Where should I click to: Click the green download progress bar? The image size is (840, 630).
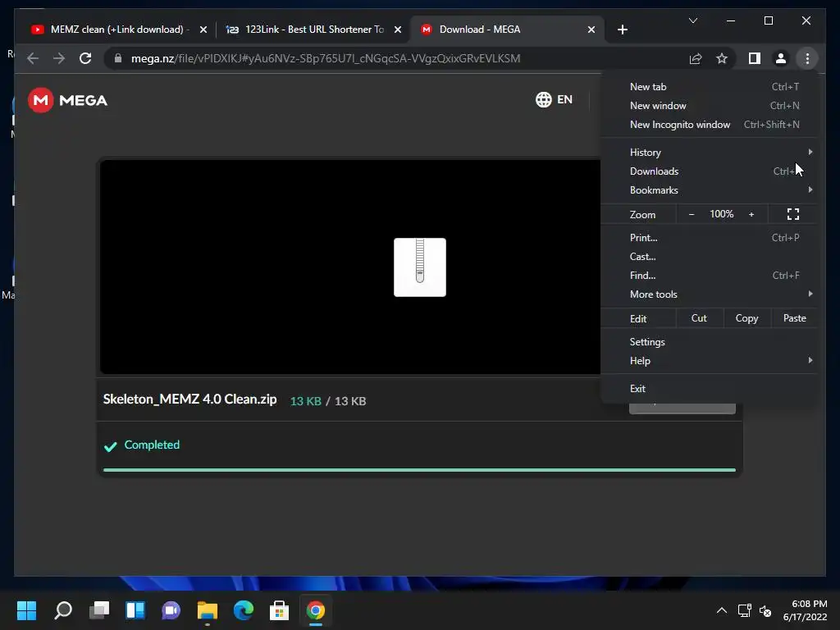[419, 470]
